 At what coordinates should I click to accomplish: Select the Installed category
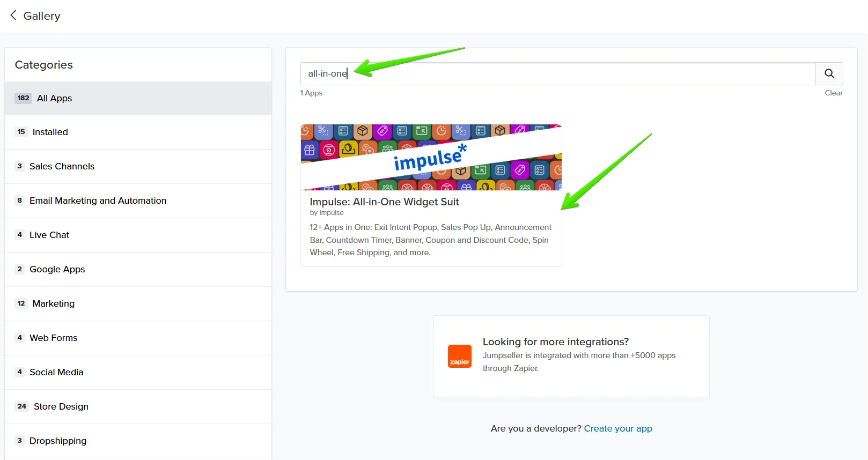(138, 132)
